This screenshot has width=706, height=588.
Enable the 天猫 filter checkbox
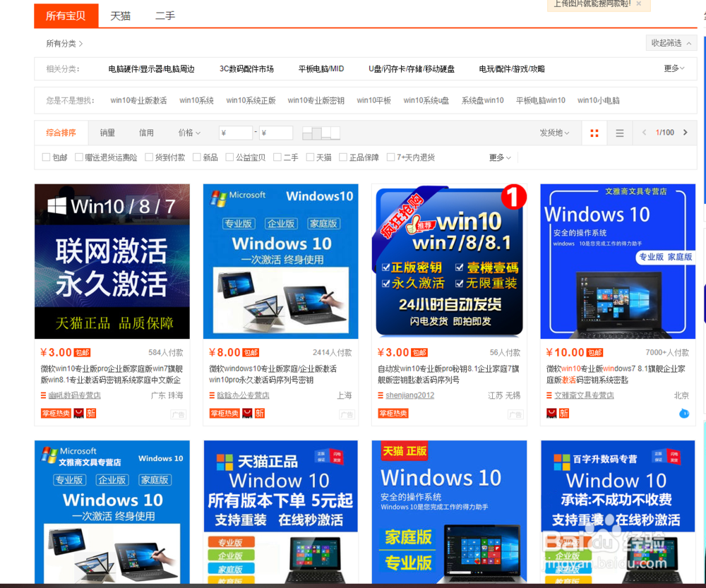[309, 157]
